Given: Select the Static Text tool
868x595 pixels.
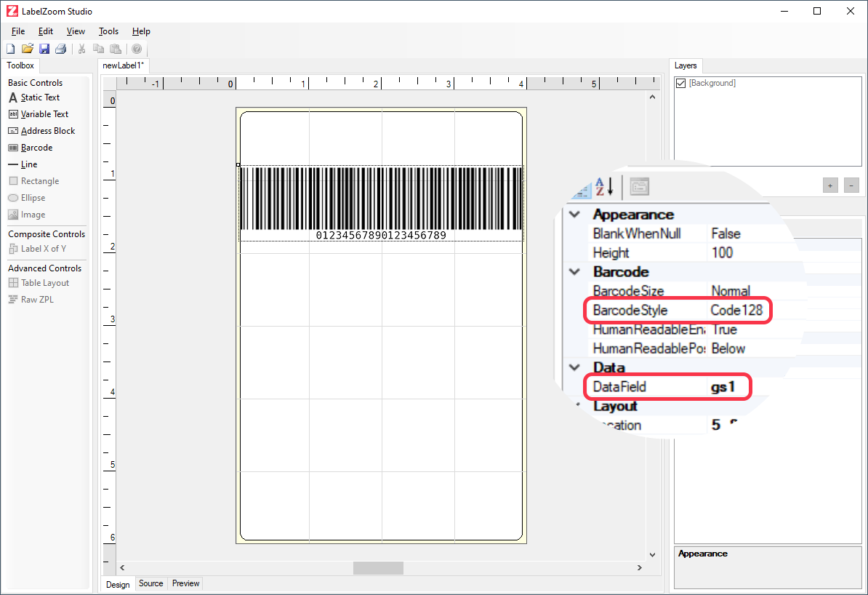Looking at the screenshot, I should [34, 97].
